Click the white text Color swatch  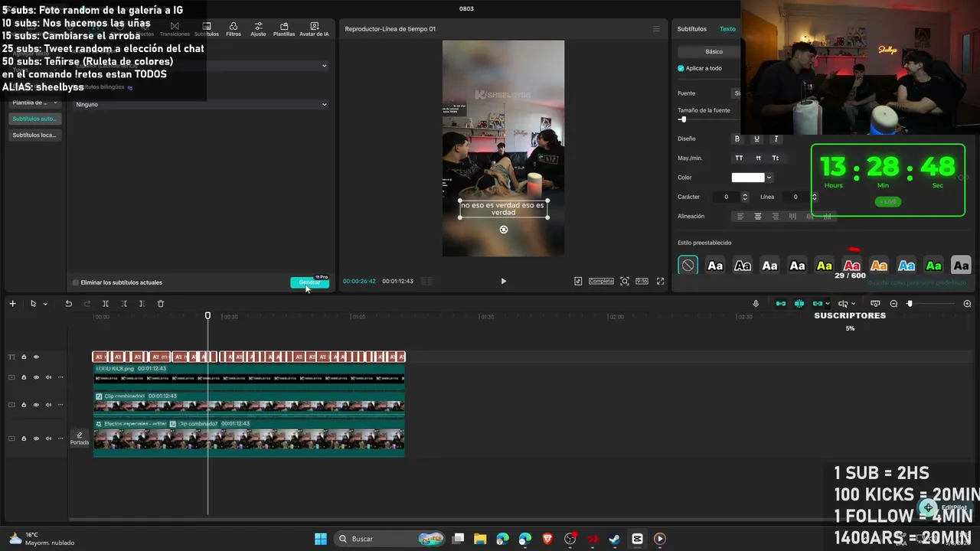[748, 178]
